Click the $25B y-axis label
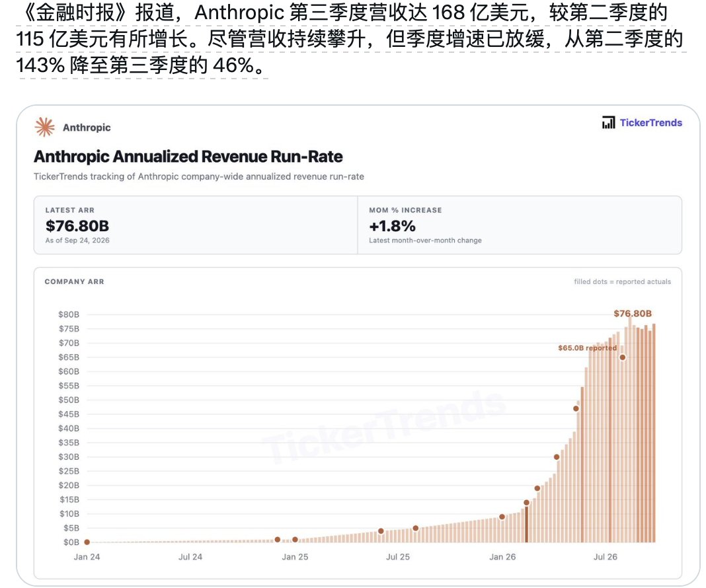 (69, 471)
